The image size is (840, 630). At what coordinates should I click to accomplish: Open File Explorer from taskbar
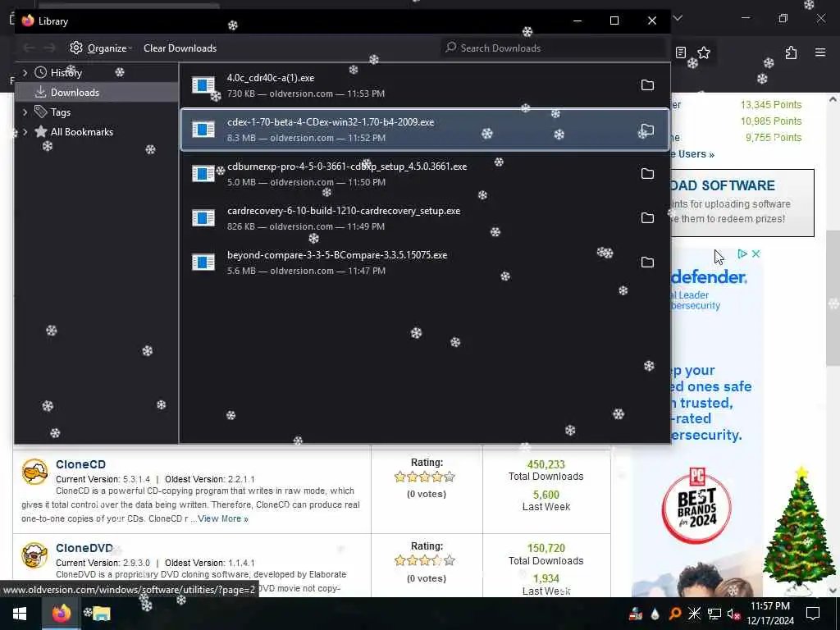pos(101,614)
